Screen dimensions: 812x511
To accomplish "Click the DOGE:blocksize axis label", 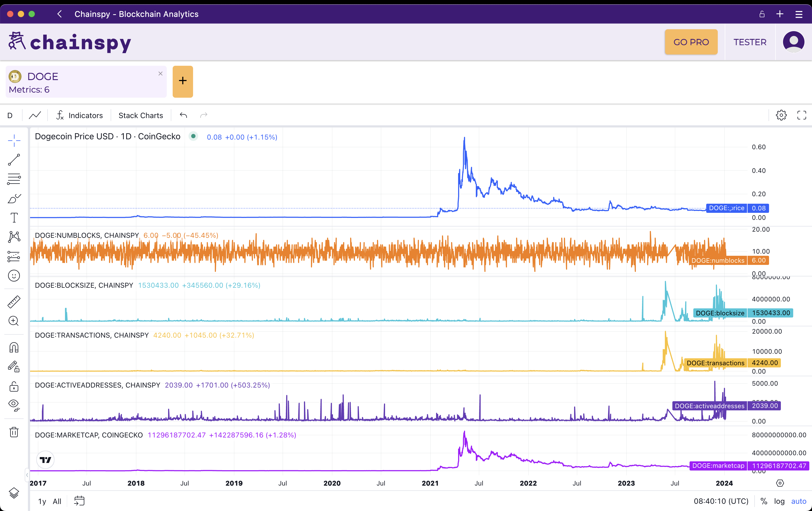I will tap(743, 313).
